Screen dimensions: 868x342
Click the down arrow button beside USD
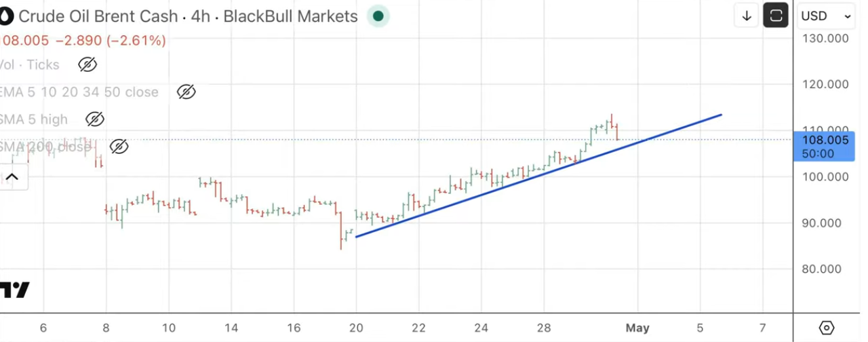[747, 16]
